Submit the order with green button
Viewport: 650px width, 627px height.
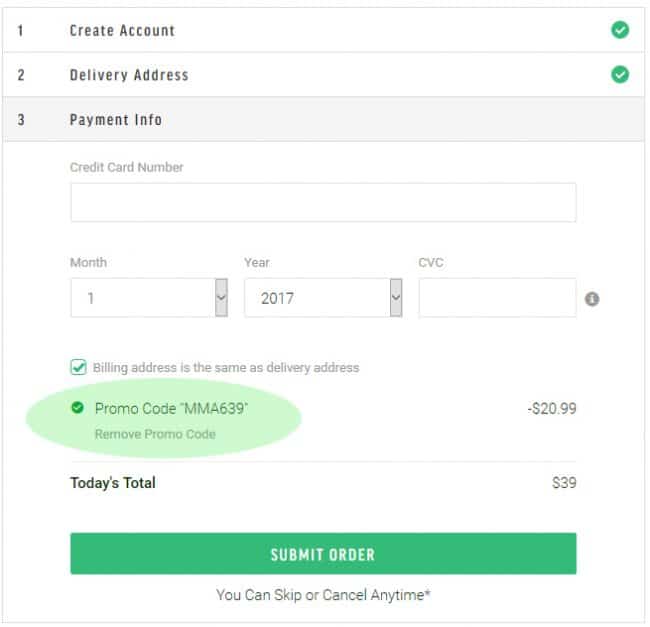pyautogui.click(x=323, y=554)
